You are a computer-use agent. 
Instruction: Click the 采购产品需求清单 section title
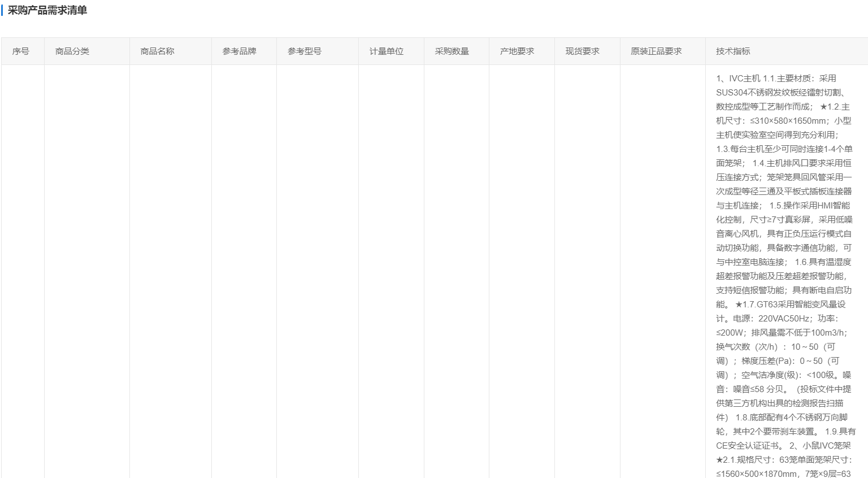pyautogui.click(x=47, y=11)
